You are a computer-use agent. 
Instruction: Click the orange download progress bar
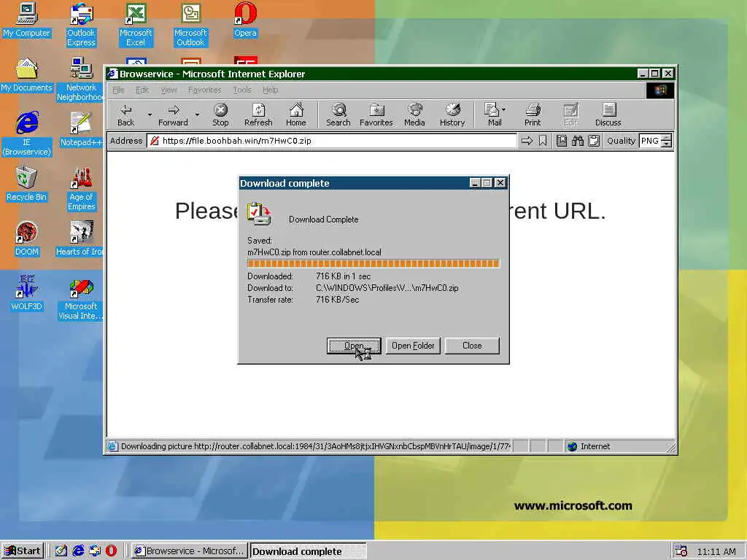click(373, 263)
